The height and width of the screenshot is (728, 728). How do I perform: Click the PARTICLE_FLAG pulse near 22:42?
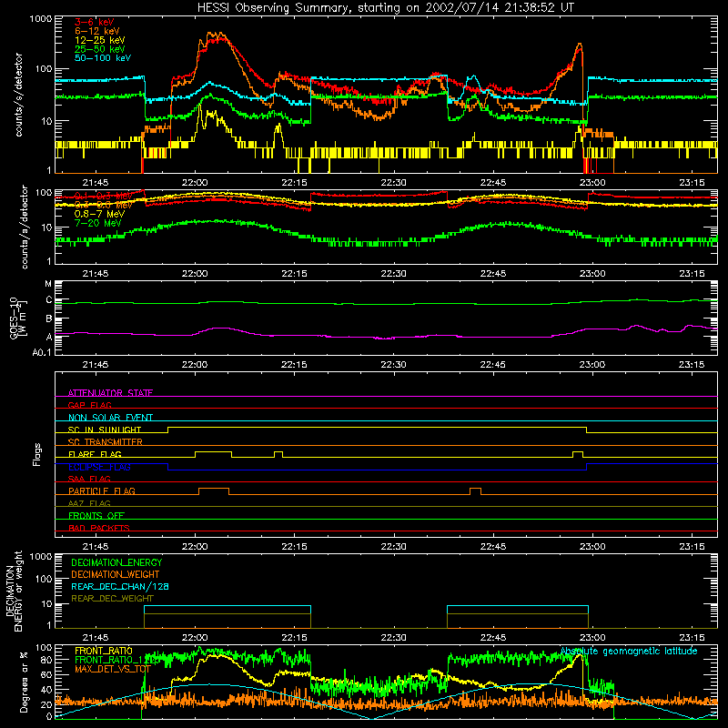475,491
